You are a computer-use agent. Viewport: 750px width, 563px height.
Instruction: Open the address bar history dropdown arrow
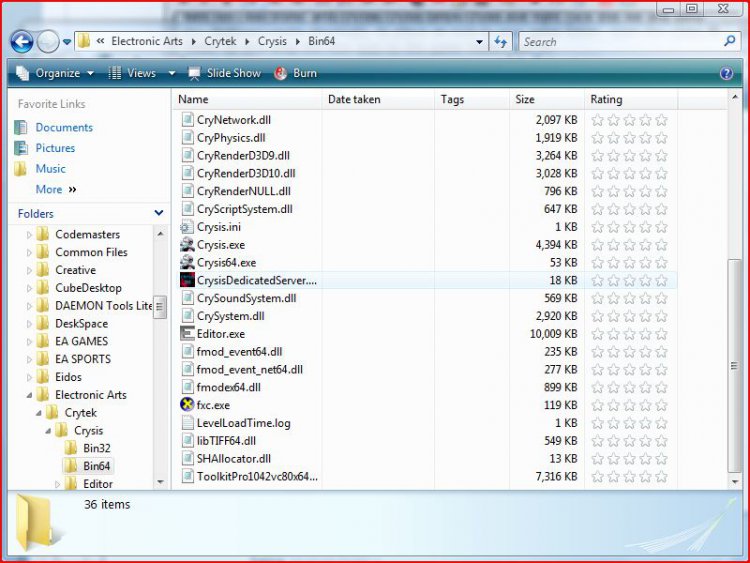(x=479, y=42)
